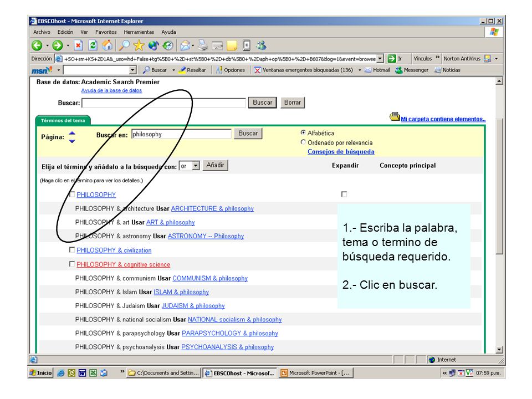Viewport: 532px width, 399px height.
Task: Select Ordenado por relevancia radio button
Action: pyautogui.click(x=303, y=142)
